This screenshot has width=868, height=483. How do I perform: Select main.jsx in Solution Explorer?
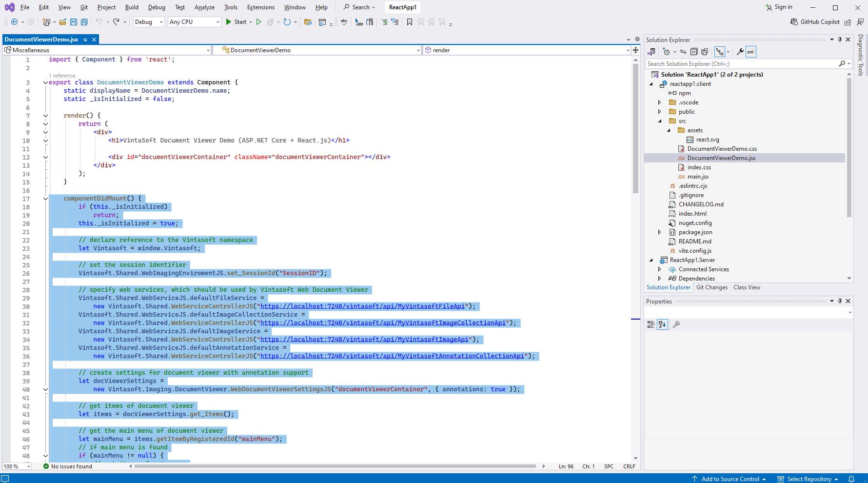pyautogui.click(x=698, y=177)
